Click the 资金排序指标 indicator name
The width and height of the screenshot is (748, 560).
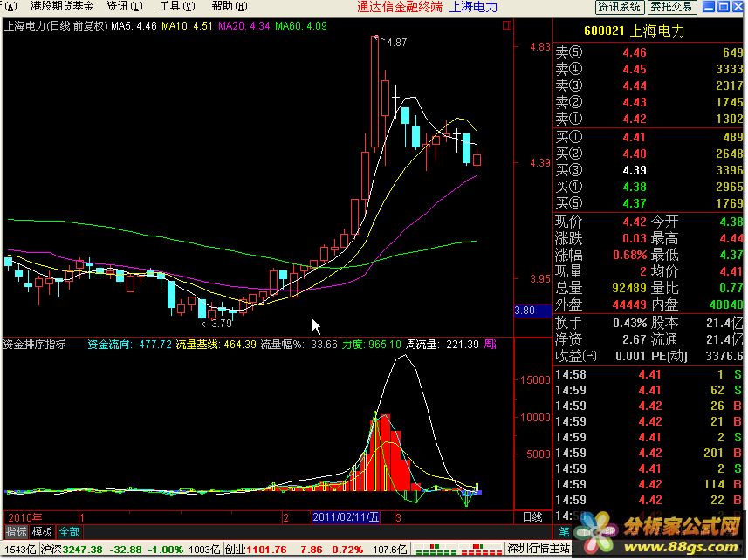tap(34, 344)
